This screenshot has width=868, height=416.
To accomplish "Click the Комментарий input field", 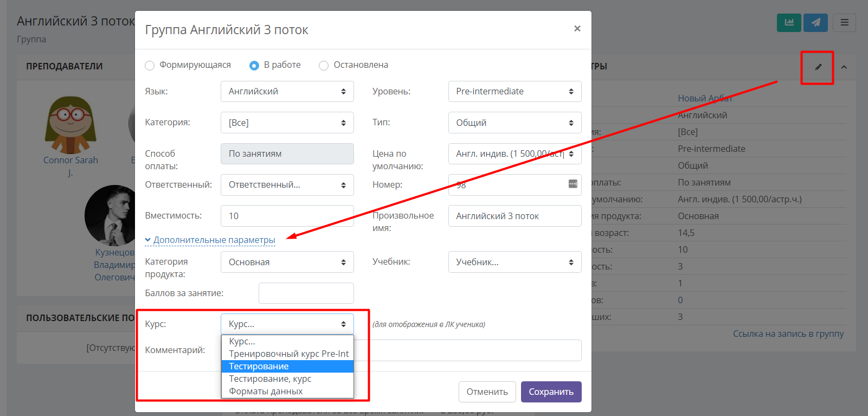I will tap(468, 350).
